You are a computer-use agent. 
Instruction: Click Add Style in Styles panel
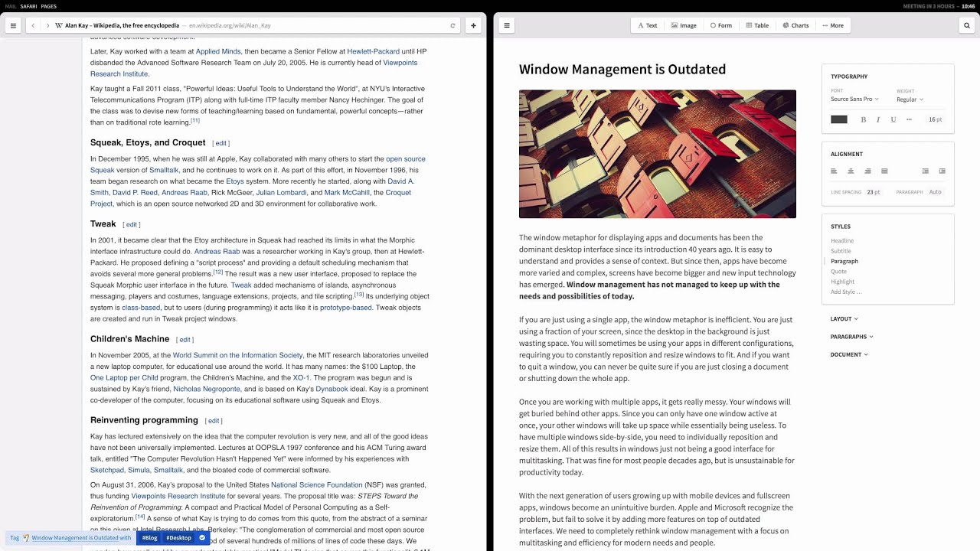tap(846, 292)
